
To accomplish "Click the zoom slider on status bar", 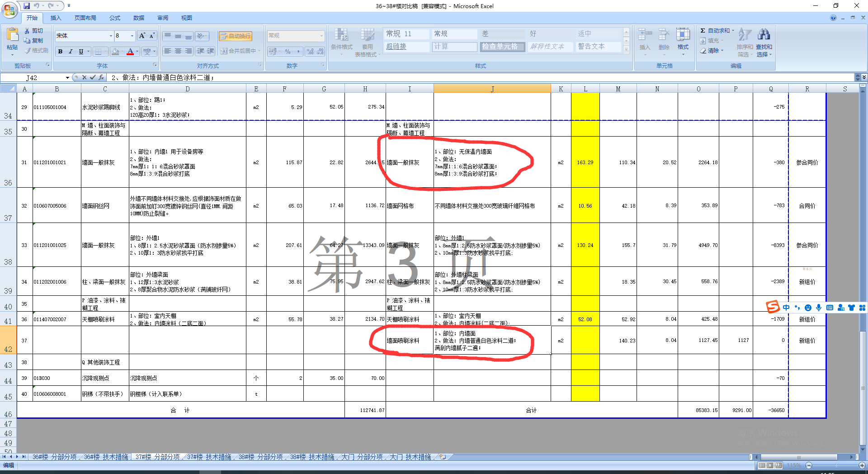I will [835, 465].
